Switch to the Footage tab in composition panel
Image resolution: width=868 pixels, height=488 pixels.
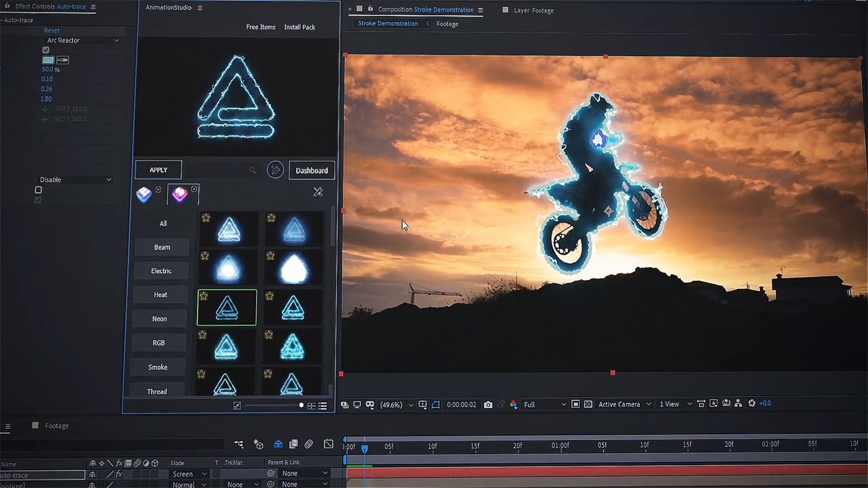(x=447, y=24)
